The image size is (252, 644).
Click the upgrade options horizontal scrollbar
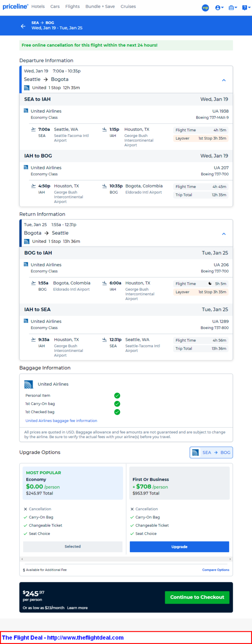[x=126, y=559]
